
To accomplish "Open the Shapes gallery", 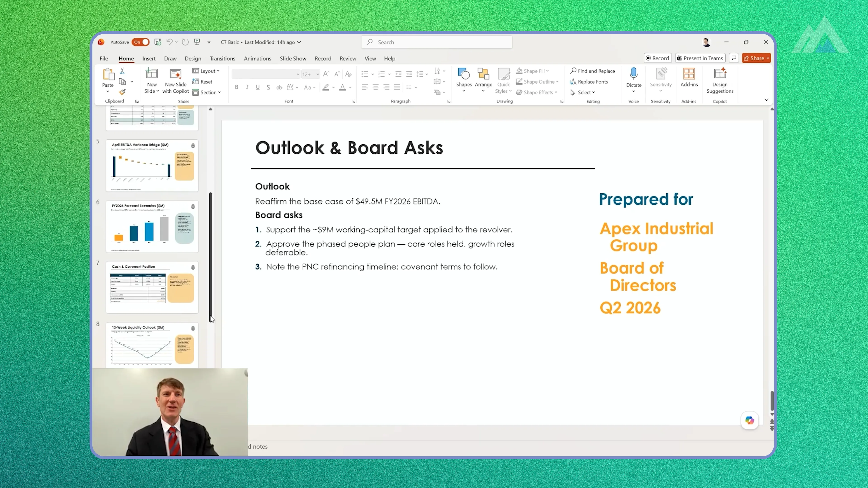I will 464,80.
